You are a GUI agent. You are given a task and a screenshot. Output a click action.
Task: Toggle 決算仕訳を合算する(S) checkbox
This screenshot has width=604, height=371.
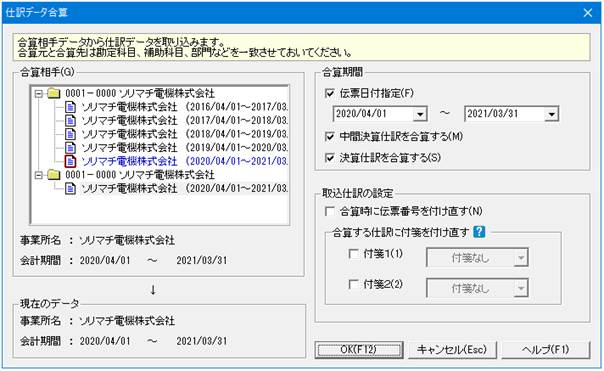(x=330, y=158)
